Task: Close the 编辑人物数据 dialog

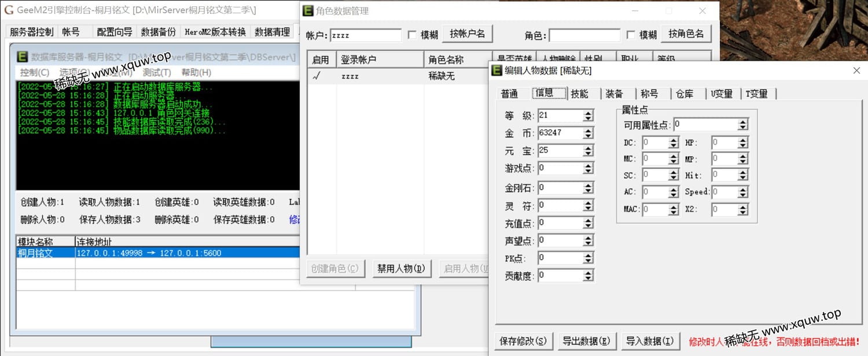Action: 856,70
